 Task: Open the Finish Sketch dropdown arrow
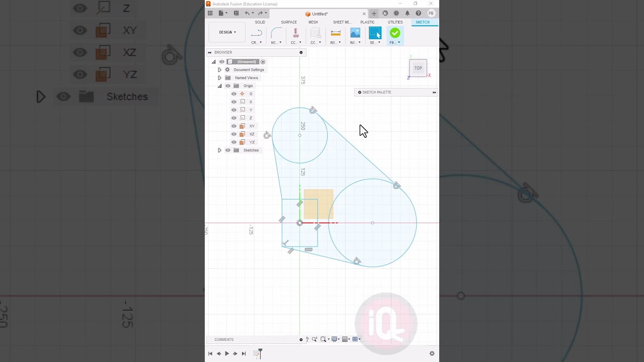[x=399, y=43]
